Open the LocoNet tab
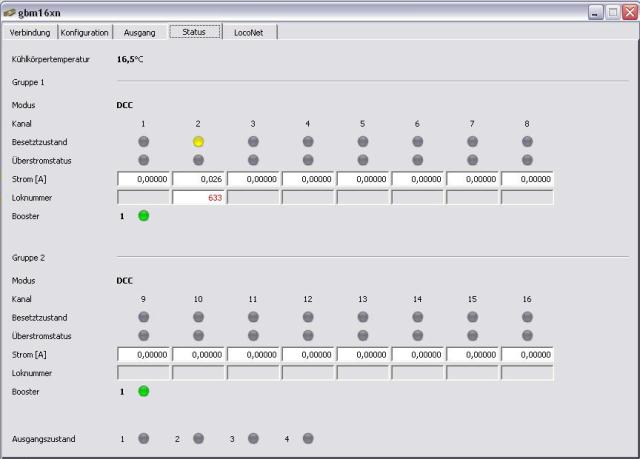This screenshot has height=459, width=640. (x=249, y=32)
